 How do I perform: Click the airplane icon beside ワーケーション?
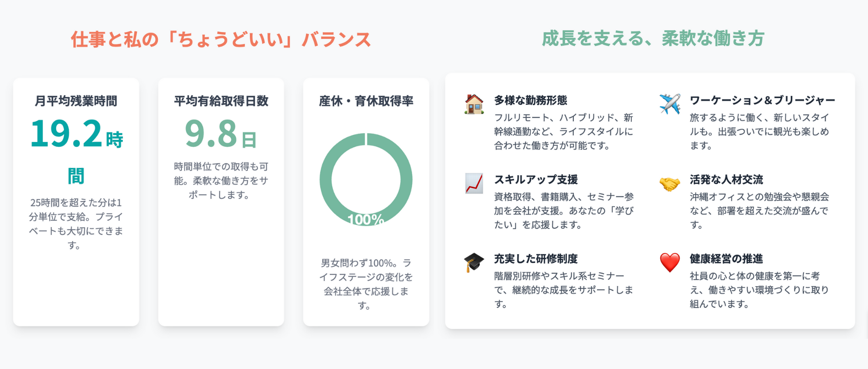[670, 104]
